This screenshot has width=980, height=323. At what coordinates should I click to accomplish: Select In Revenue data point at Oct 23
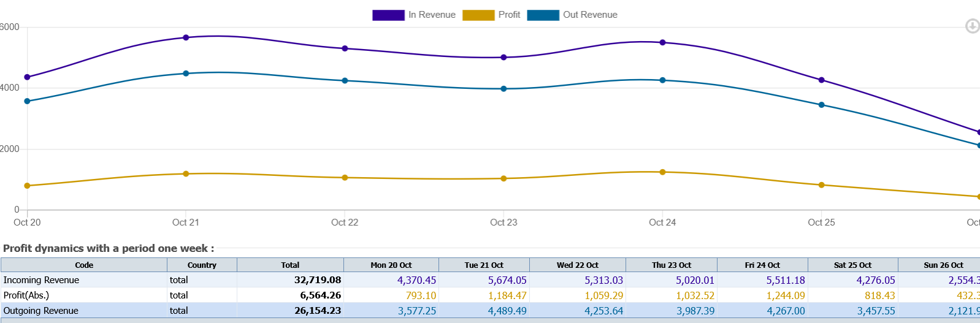[x=503, y=58]
